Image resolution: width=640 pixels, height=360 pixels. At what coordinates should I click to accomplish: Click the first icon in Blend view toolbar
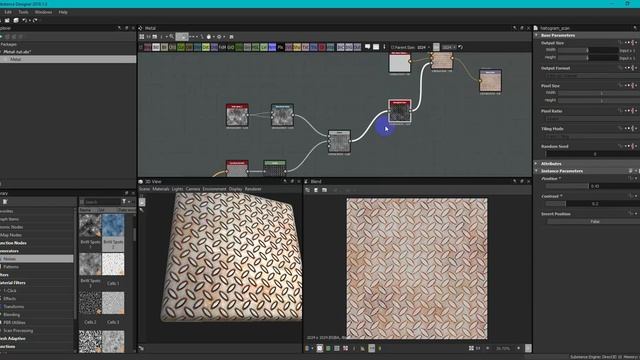(x=308, y=190)
